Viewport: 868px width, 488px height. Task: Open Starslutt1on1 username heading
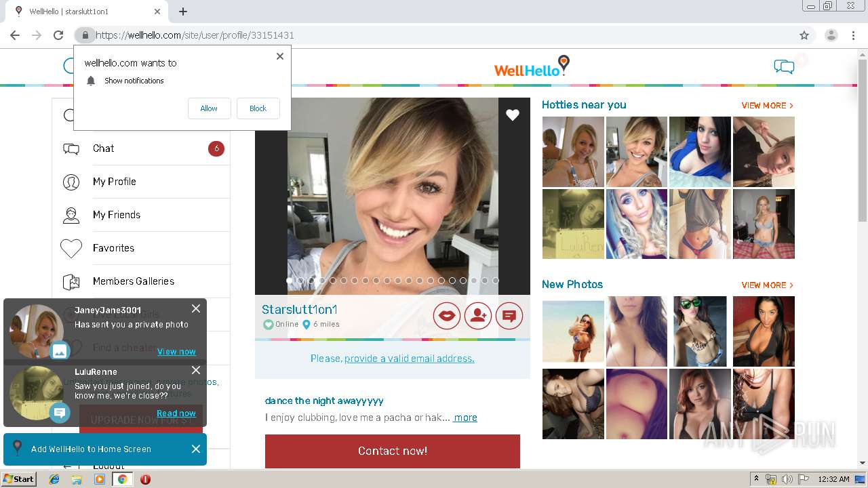click(300, 310)
